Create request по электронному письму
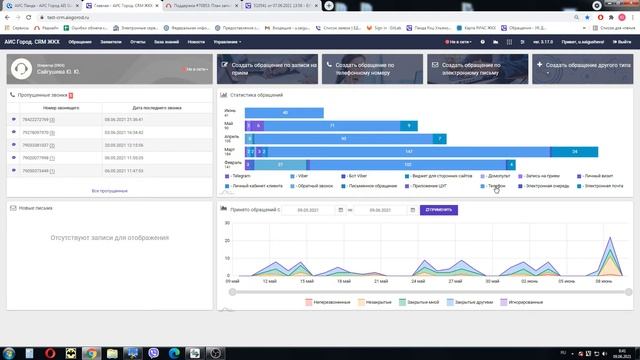The image size is (640, 360). tap(478, 69)
